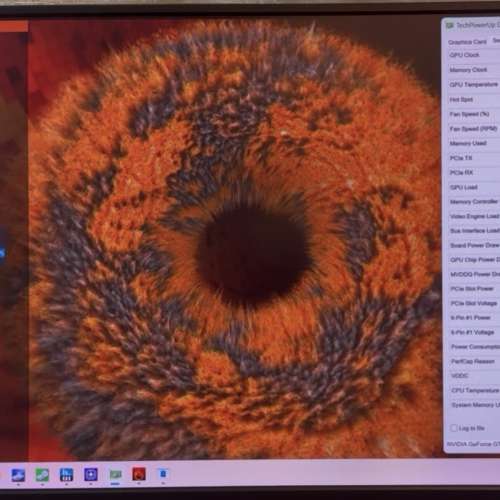Image resolution: width=500 pixels, height=500 pixels.
Task: Click the GPU Clock sensor label
Action: pyautogui.click(x=464, y=55)
